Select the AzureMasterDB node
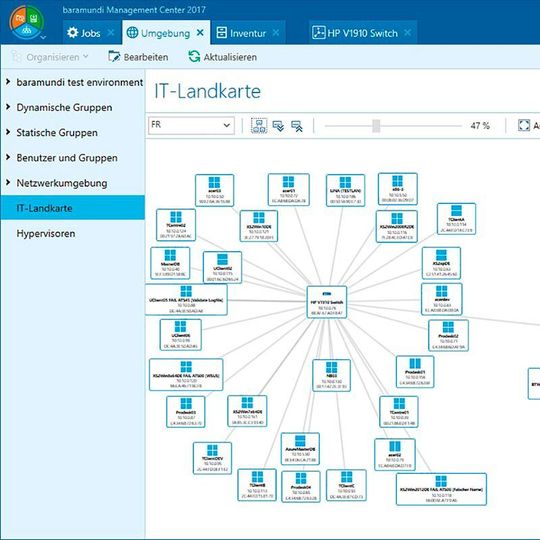 point(300,449)
